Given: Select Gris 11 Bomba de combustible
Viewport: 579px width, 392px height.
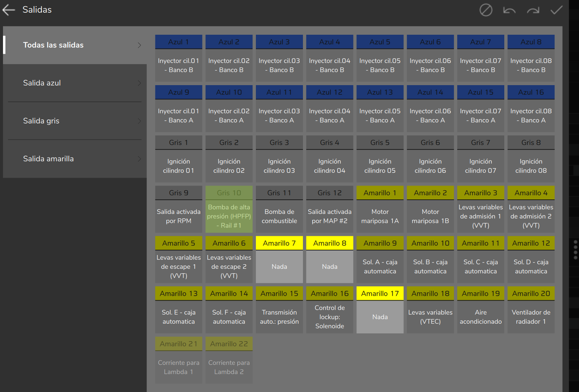Looking at the screenshot, I should pyautogui.click(x=279, y=209).
